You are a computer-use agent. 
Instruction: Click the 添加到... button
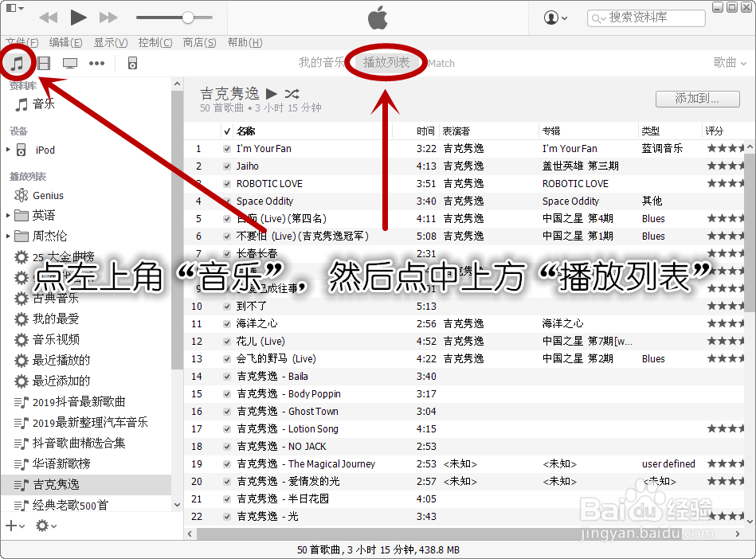point(698,99)
